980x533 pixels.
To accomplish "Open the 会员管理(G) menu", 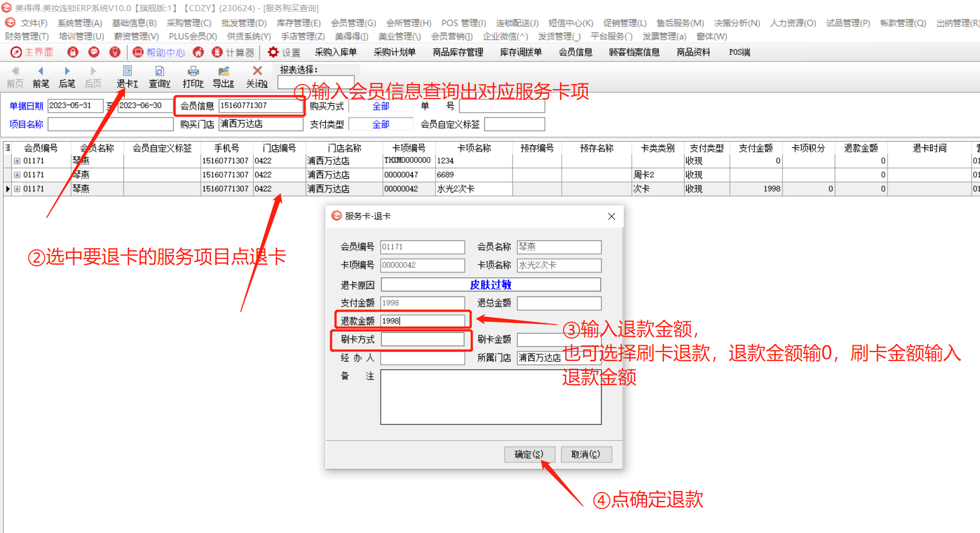I will [x=353, y=23].
